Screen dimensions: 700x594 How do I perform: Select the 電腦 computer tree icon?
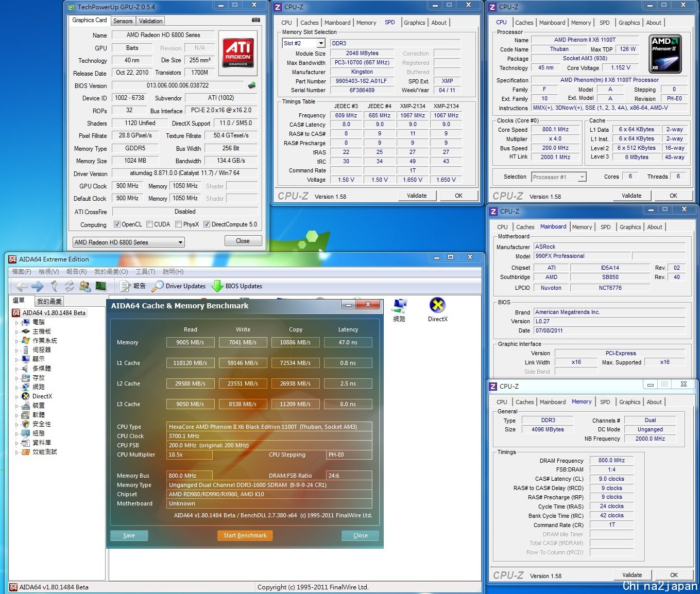(x=26, y=322)
